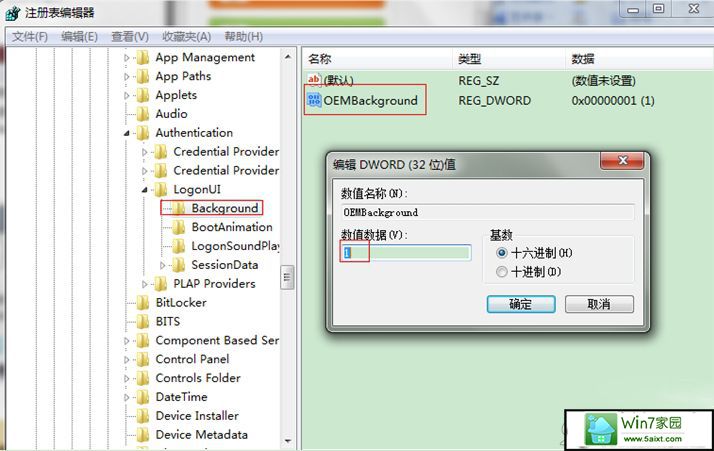Open the 编辑(E) menu
Screen dimensions: 714x451
point(79,36)
